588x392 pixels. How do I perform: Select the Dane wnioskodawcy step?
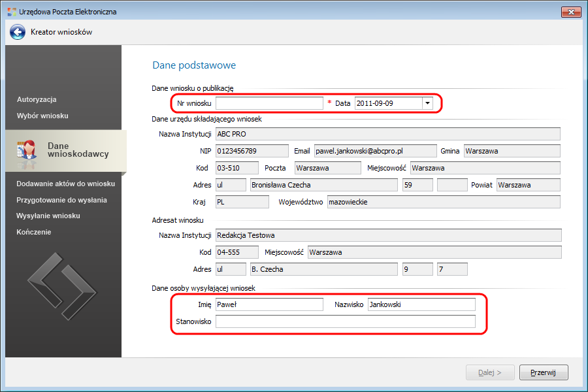[66, 150]
